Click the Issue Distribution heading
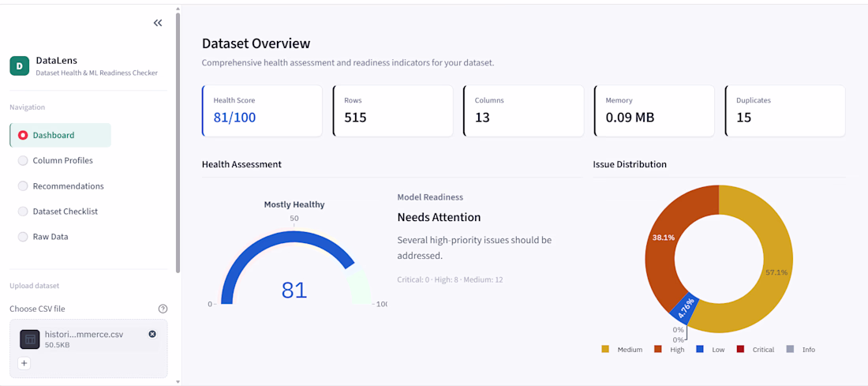868x386 pixels. [x=630, y=164]
